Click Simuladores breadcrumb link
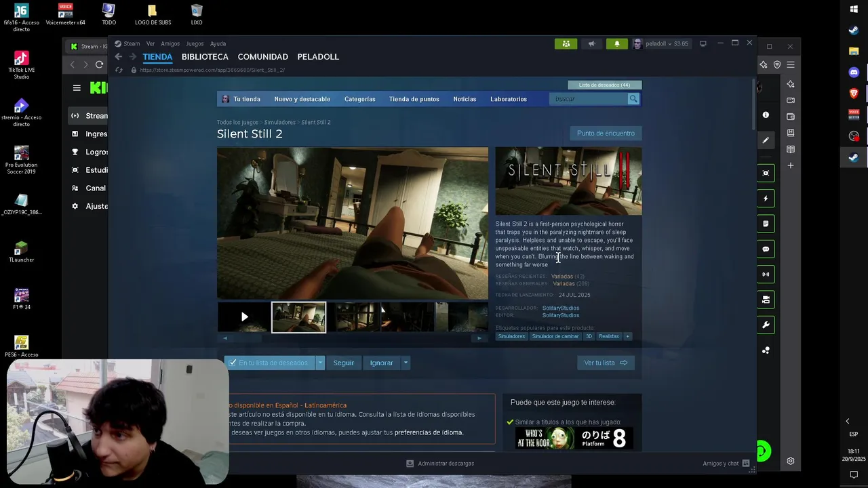 pos(279,123)
